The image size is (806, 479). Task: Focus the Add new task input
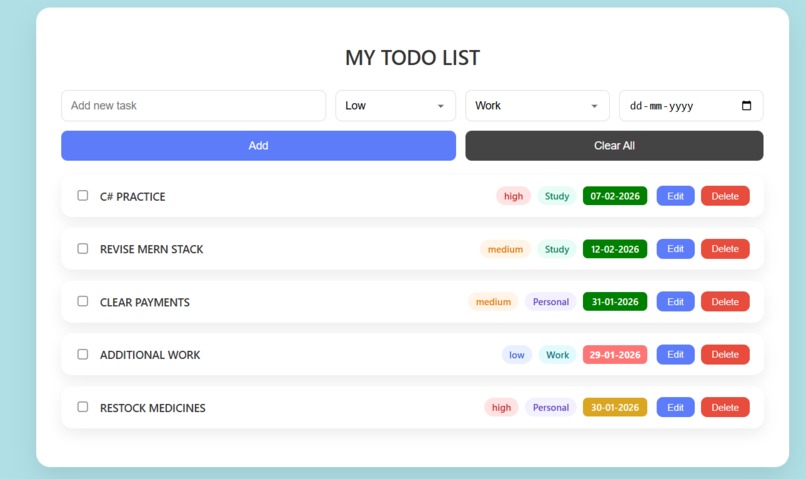tap(193, 106)
